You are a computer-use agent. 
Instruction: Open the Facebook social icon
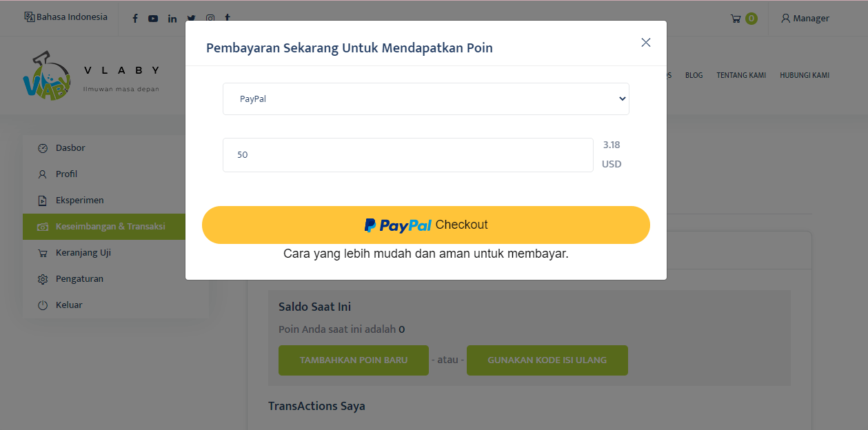tap(135, 18)
